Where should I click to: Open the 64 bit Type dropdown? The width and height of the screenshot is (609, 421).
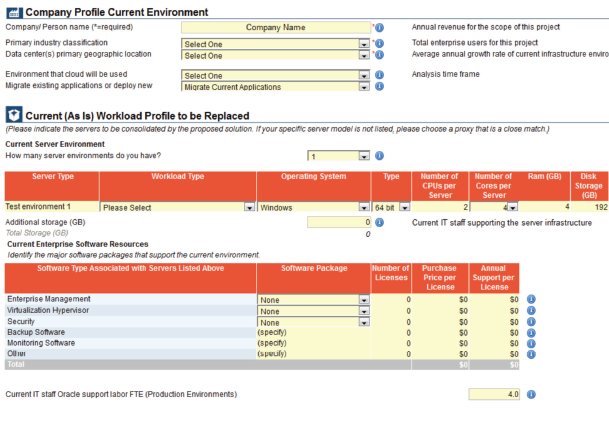(x=391, y=207)
